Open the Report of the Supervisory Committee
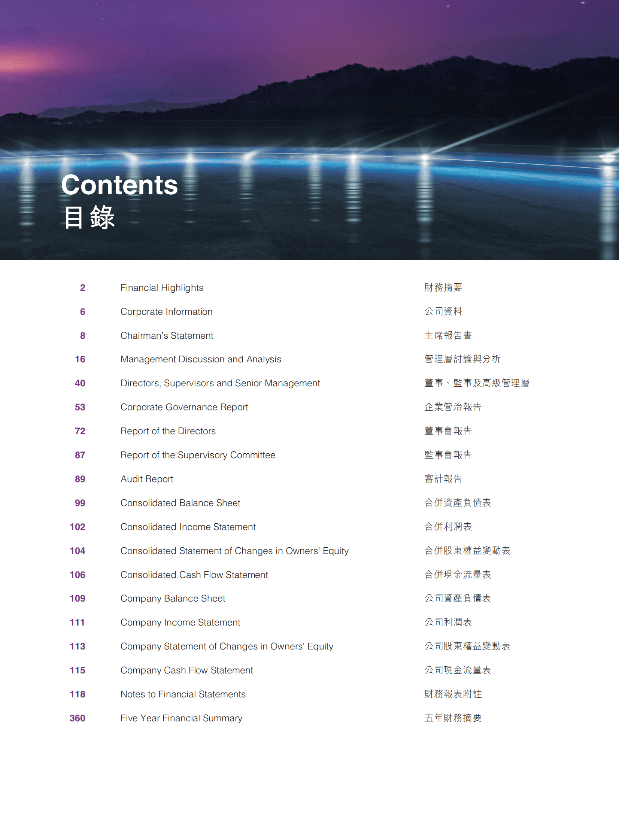The height and width of the screenshot is (840, 619). [198, 455]
